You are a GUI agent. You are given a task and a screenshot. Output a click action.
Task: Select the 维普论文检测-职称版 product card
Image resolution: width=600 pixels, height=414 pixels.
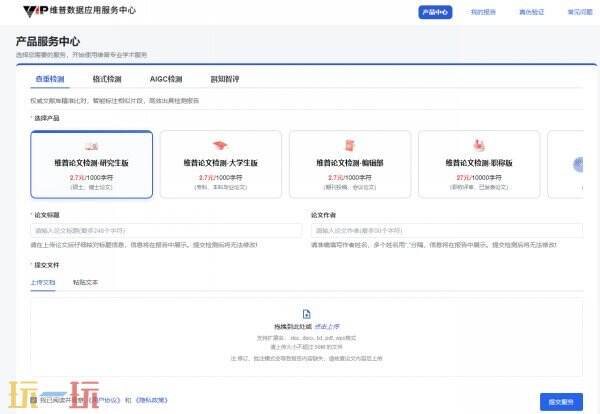pos(479,165)
